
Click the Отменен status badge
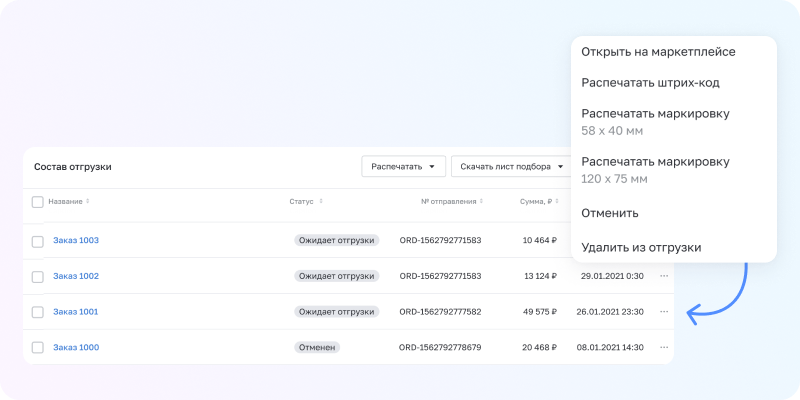(x=317, y=348)
